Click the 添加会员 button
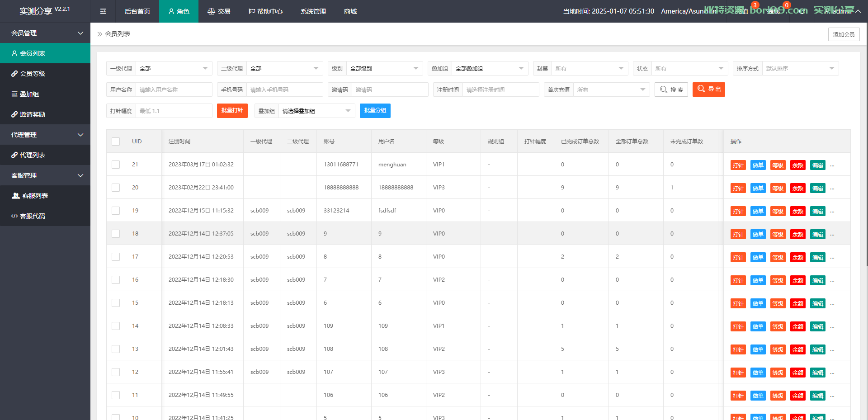This screenshot has width=868, height=420. pos(844,34)
